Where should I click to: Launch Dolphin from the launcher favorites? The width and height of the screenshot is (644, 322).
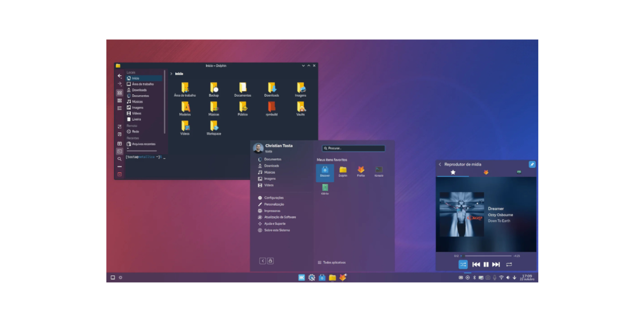coord(343,172)
